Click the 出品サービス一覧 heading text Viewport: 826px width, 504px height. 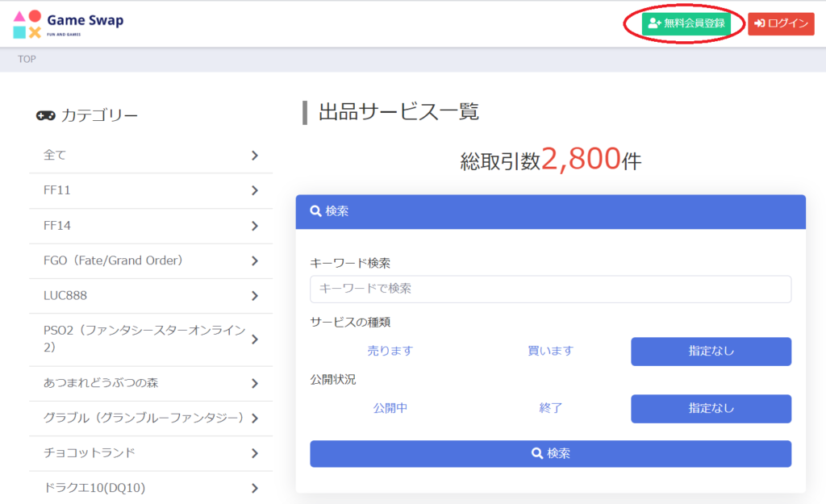pyautogui.click(x=398, y=112)
